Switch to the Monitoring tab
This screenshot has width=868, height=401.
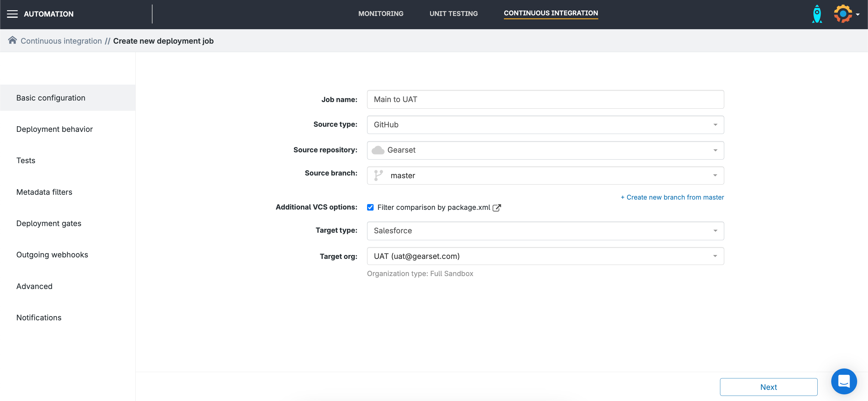click(380, 14)
